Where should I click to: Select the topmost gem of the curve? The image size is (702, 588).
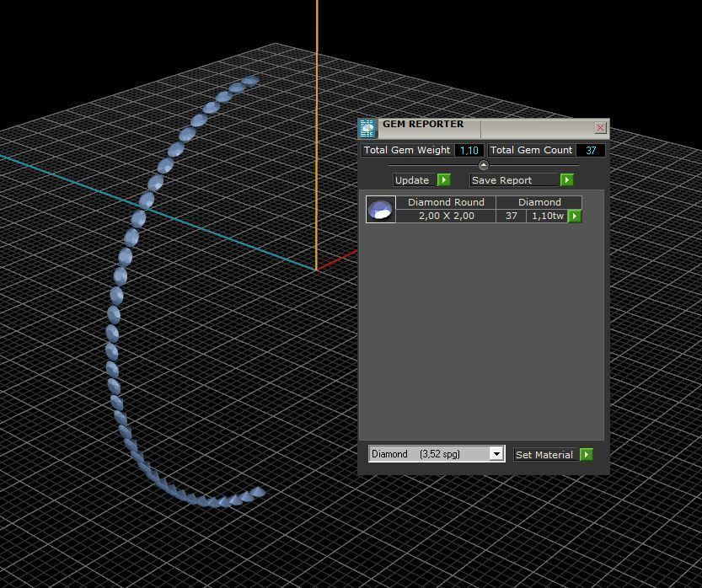[250, 81]
